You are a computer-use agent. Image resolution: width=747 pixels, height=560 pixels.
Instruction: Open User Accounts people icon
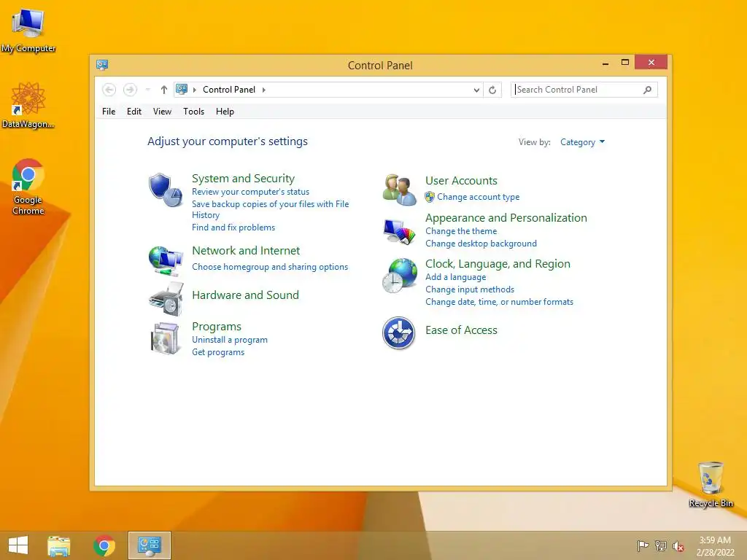pyautogui.click(x=399, y=190)
